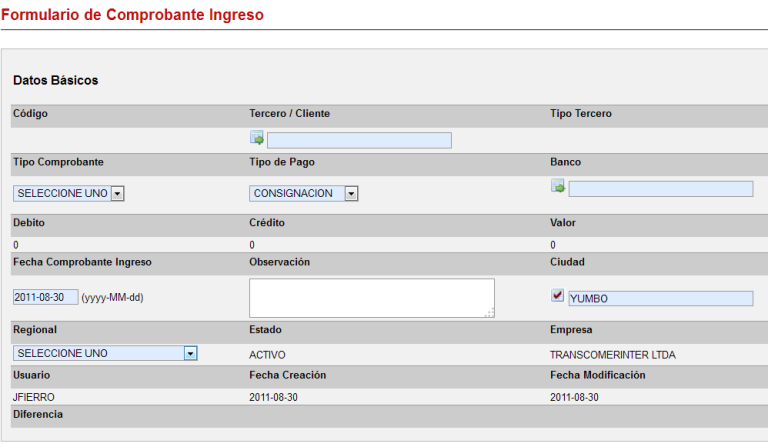Image resolution: width=768 pixels, height=447 pixels.
Task: Focus the Tercero / Cliente text field
Action: point(359,140)
